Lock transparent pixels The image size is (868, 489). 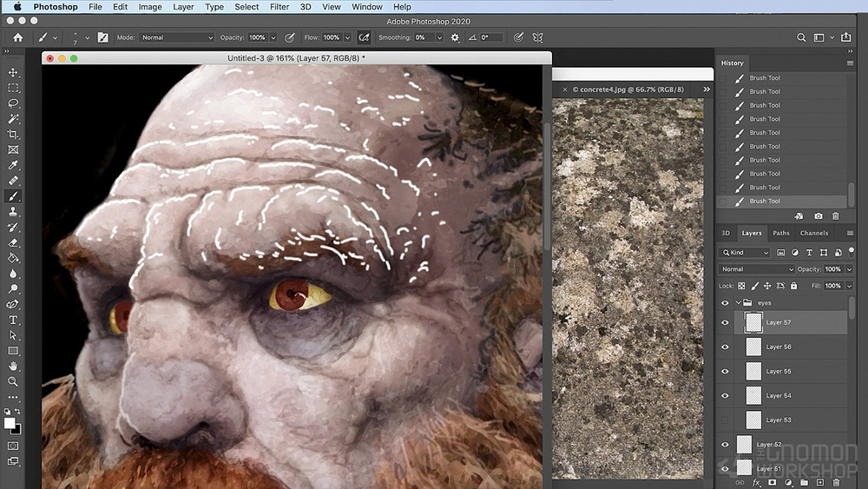741,286
